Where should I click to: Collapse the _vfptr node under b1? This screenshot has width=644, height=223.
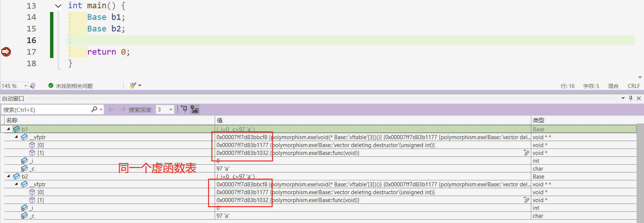(16, 137)
